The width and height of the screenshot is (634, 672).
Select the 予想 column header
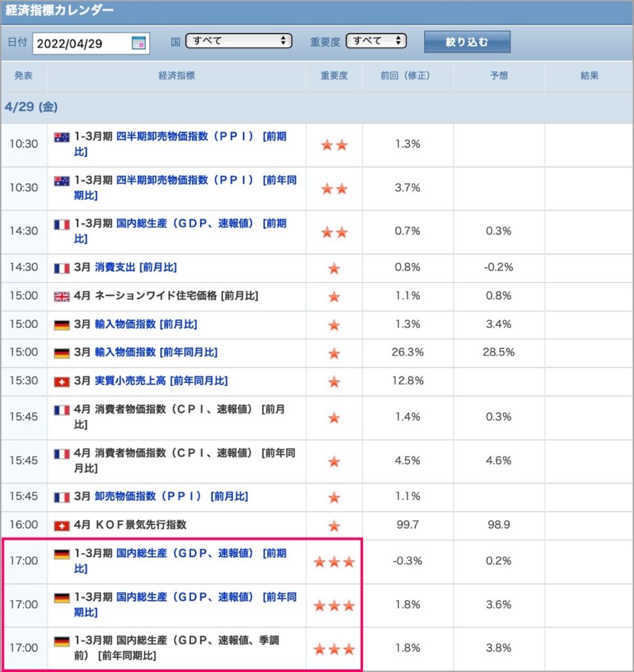[x=499, y=76]
